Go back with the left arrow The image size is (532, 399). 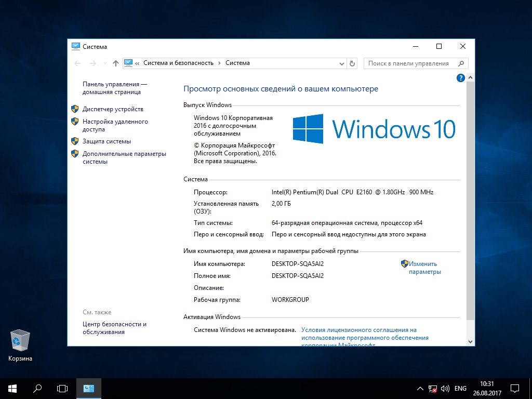pos(77,63)
